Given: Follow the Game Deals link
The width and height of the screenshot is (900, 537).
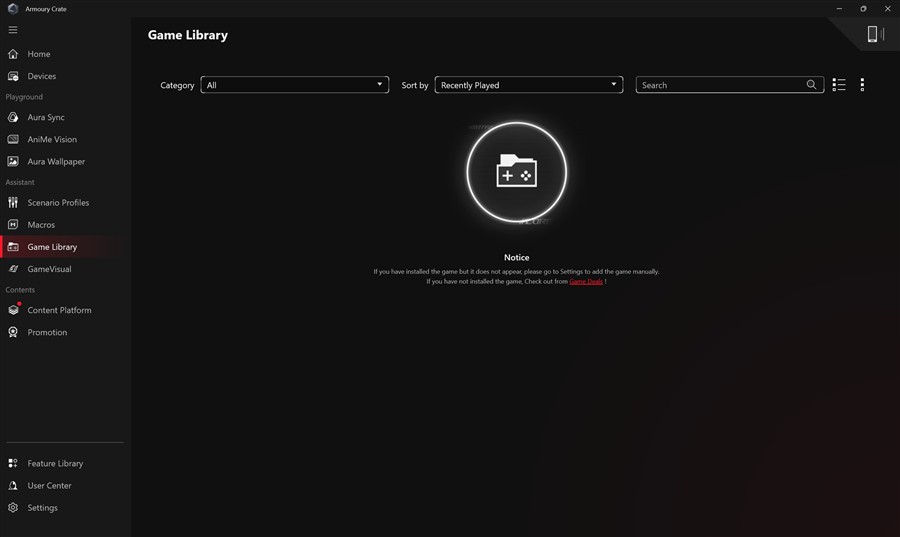Looking at the screenshot, I should (x=586, y=282).
